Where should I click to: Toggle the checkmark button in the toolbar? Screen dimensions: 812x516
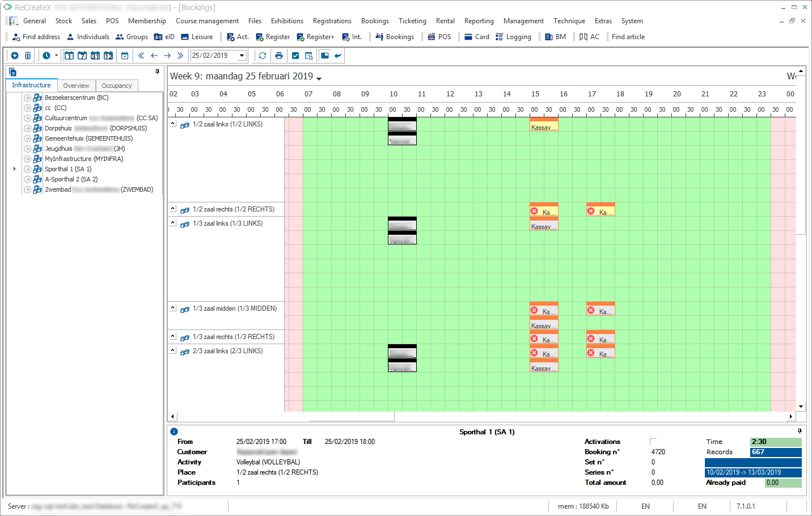[x=295, y=56]
